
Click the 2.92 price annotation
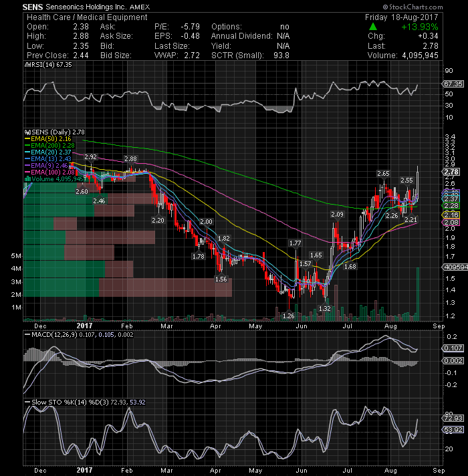coord(90,157)
